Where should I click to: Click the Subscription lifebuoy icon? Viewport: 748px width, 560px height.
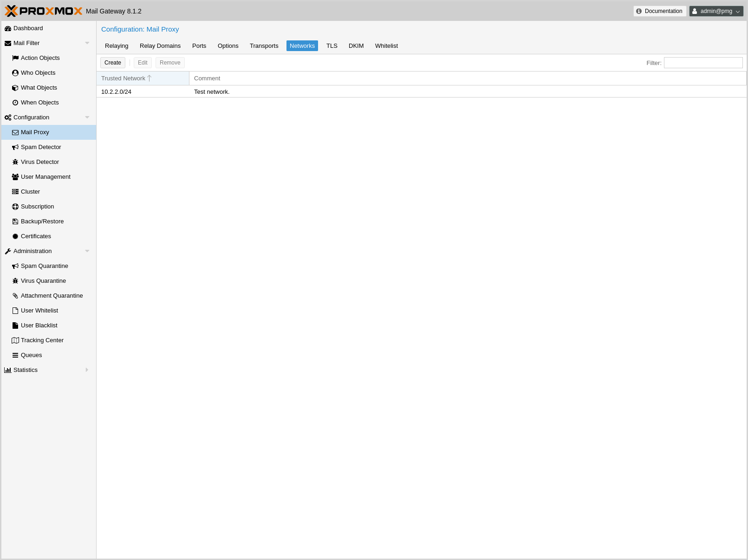pos(15,207)
